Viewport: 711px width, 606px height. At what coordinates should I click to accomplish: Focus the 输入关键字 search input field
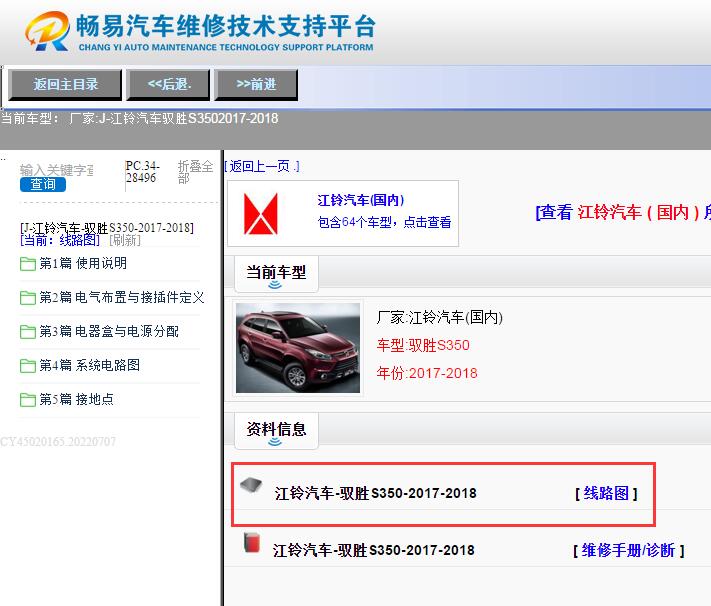pyautogui.click(x=57, y=170)
